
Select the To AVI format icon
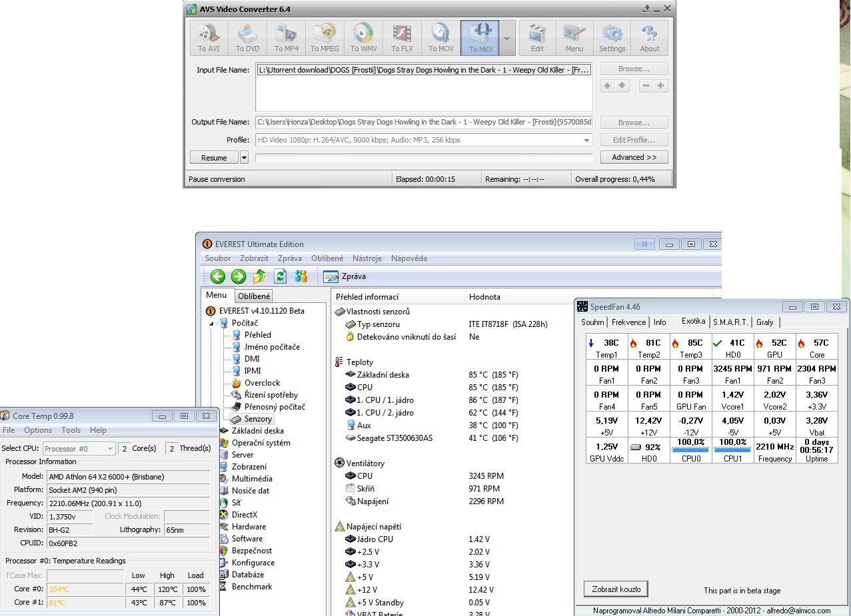click(x=209, y=38)
